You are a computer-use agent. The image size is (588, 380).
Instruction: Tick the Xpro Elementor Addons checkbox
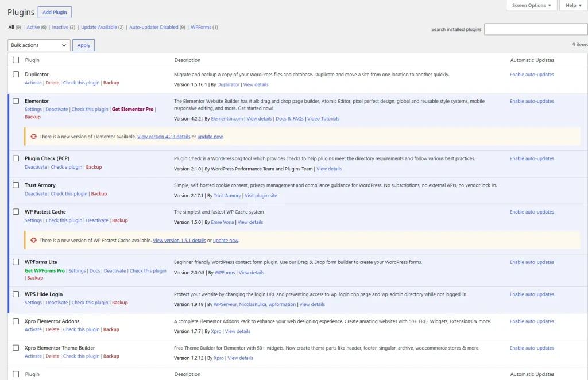(16, 321)
